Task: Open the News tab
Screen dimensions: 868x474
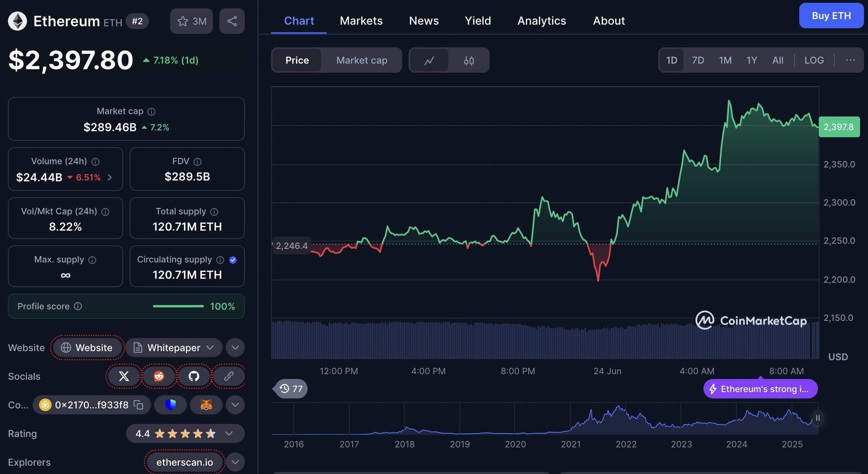Action: [x=424, y=21]
